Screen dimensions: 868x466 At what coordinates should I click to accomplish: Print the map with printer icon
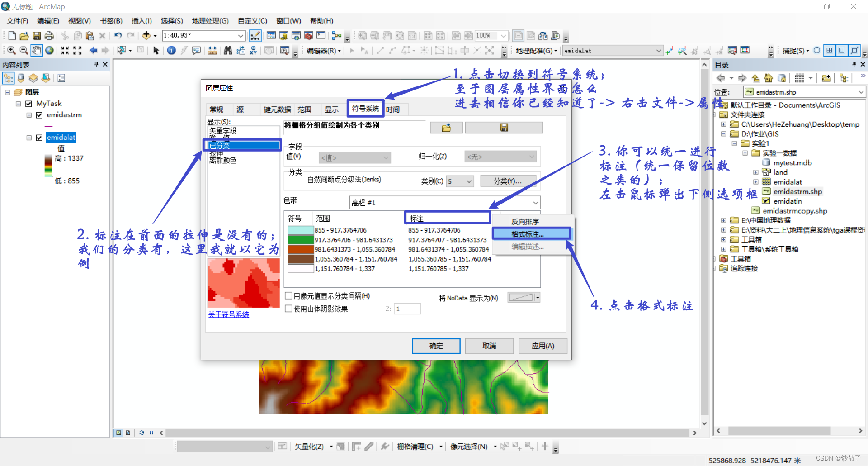pos(49,36)
